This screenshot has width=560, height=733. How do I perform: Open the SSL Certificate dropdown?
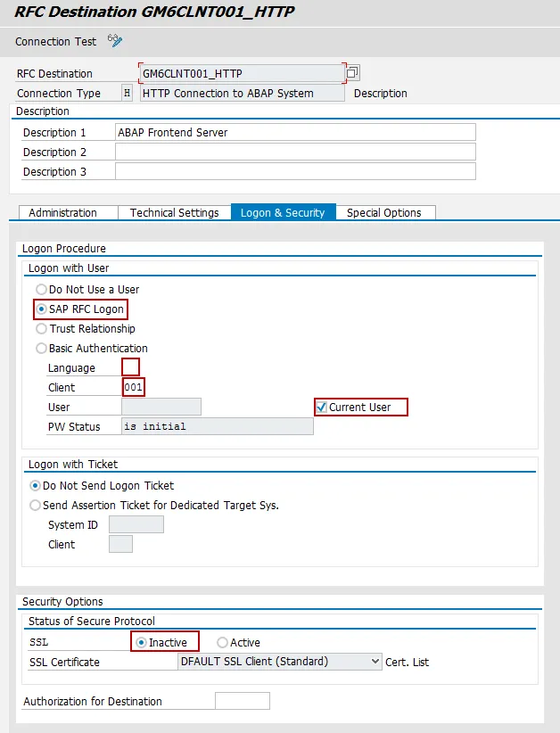click(x=374, y=662)
